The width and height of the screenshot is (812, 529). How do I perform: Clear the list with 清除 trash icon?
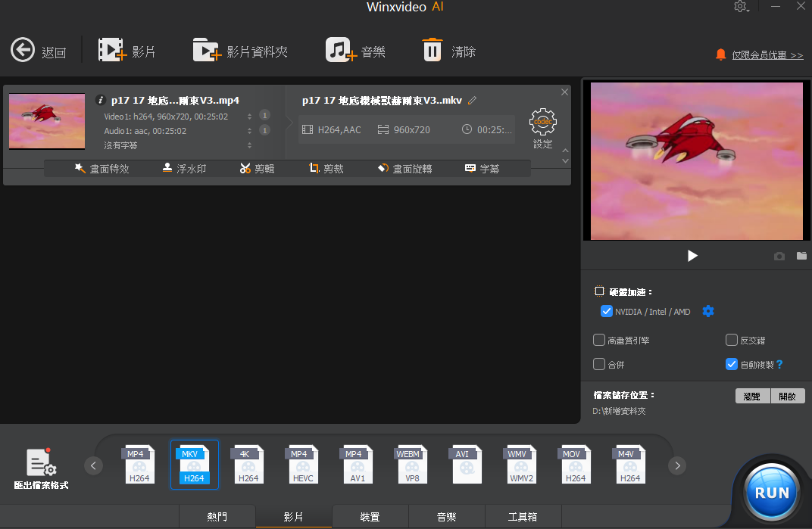[x=432, y=51]
